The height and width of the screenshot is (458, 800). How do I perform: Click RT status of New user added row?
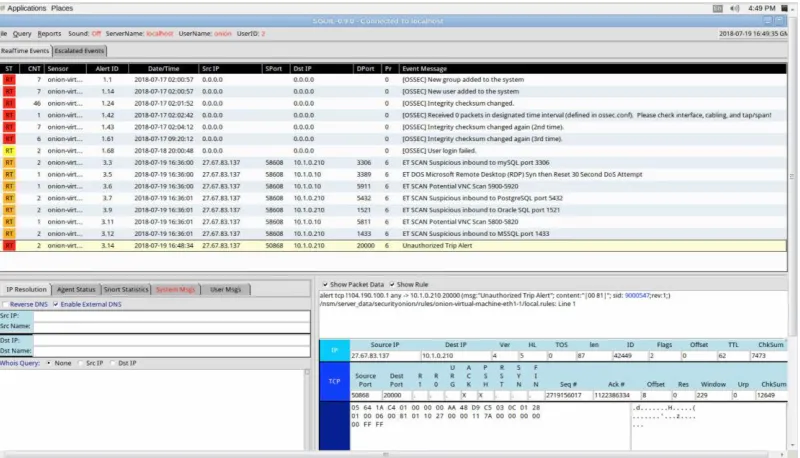click(x=9, y=91)
